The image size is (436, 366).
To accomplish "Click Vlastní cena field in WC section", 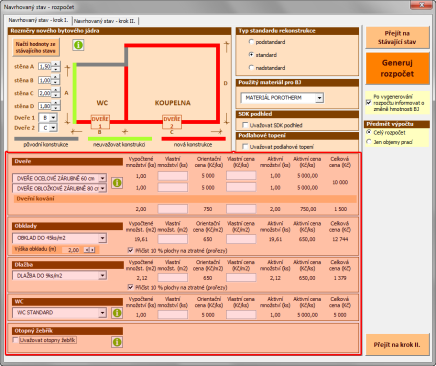I will click(x=241, y=315).
